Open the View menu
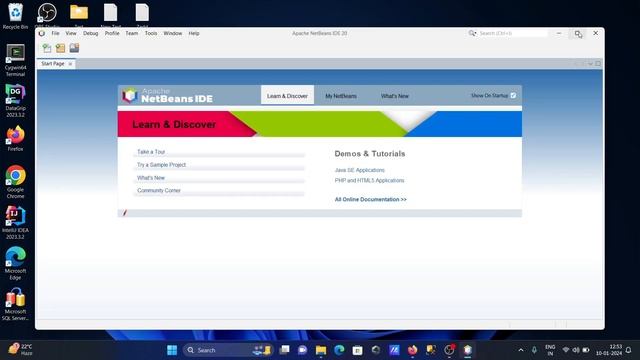Image resolution: width=640 pixels, height=360 pixels. [71, 33]
